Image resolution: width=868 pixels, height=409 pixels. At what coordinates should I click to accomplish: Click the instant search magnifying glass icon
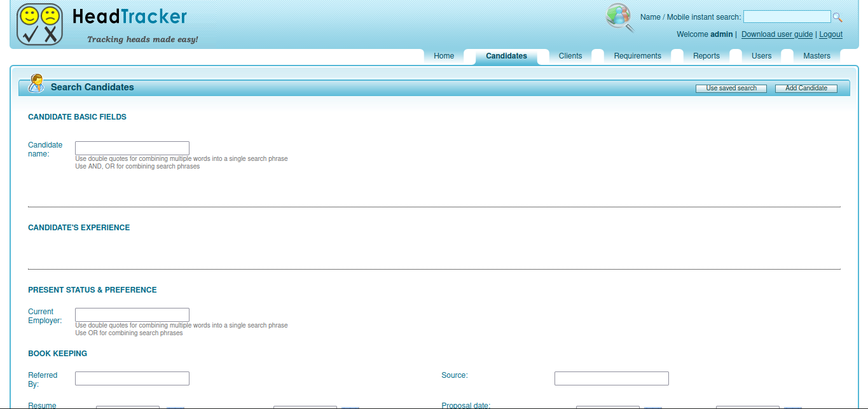click(837, 17)
